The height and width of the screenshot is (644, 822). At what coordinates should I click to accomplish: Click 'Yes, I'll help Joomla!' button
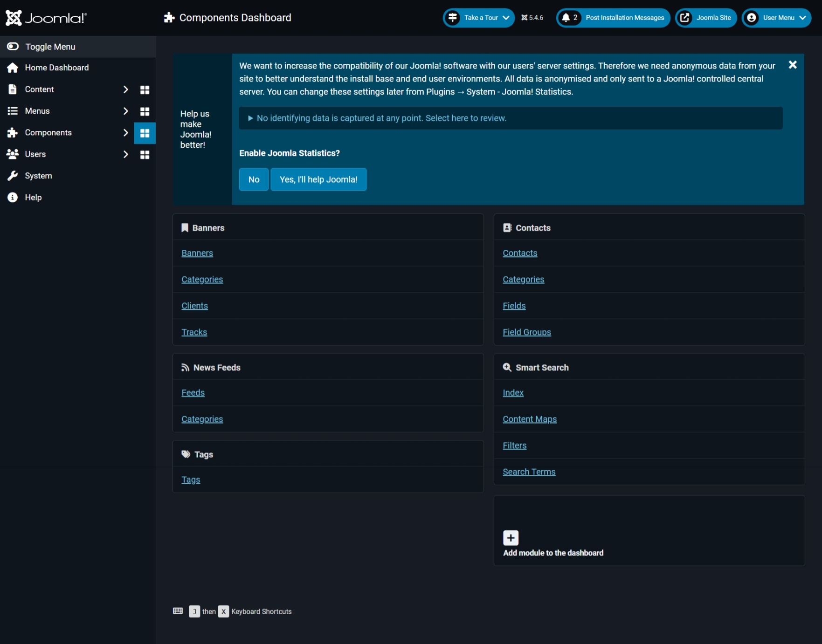318,179
